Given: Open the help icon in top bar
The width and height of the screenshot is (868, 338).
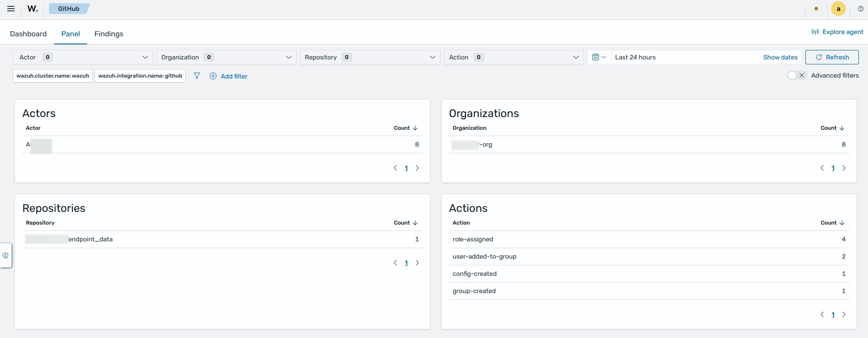Looking at the screenshot, I should coord(860,9).
